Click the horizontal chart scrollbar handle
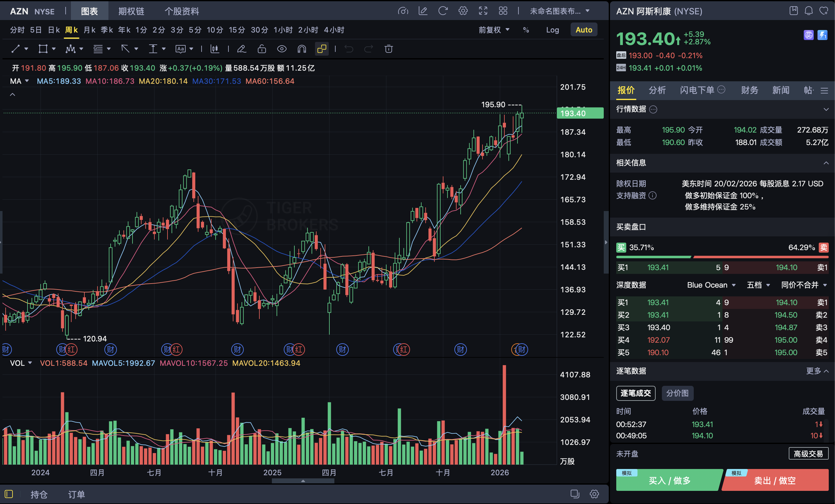This screenshot has height=504, width=835. point(303,481)
